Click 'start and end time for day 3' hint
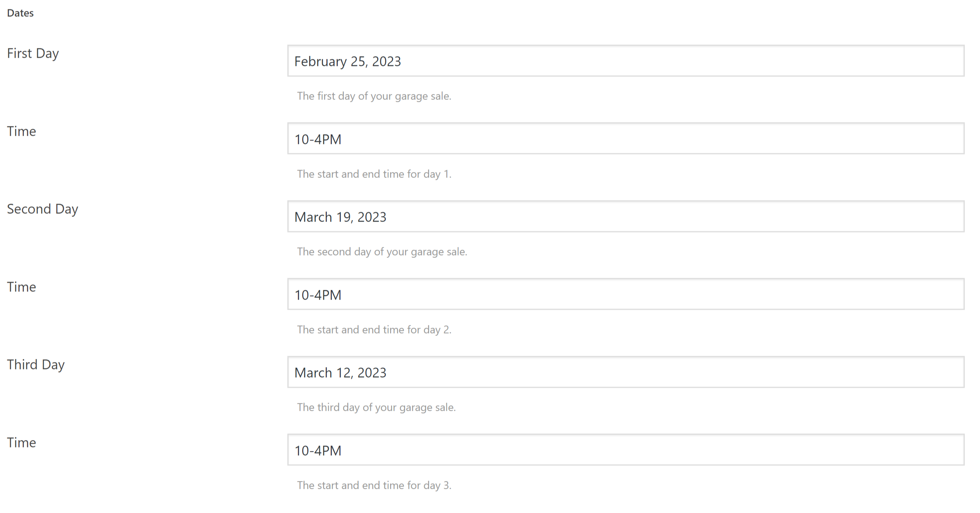 pyautogui.click(x=383, y=485)
